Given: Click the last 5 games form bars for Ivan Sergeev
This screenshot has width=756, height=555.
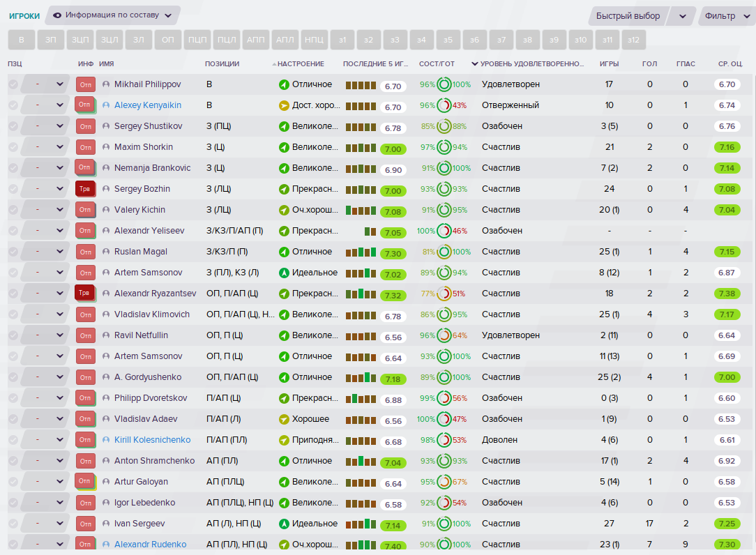Looking at the screenshot, I should (x=361, y=524).
